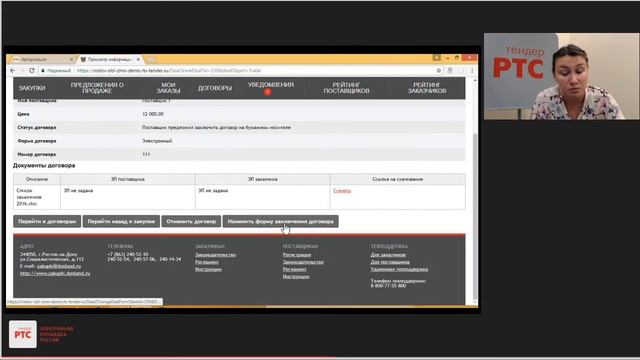The image size is (640, 360).
Task: Open 'Регламент' under ПОСТАВЩИКАМ footer
Action: coord(294,269)
